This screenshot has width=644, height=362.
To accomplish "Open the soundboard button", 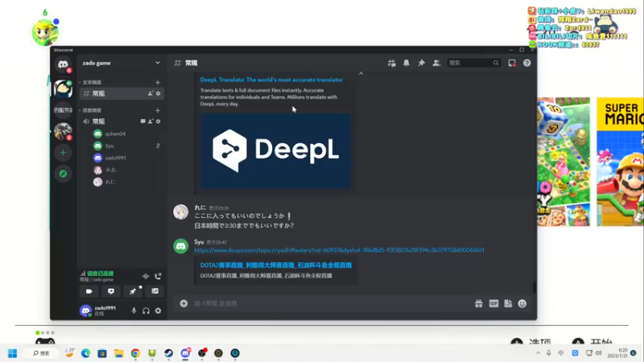I will point(155,291).
